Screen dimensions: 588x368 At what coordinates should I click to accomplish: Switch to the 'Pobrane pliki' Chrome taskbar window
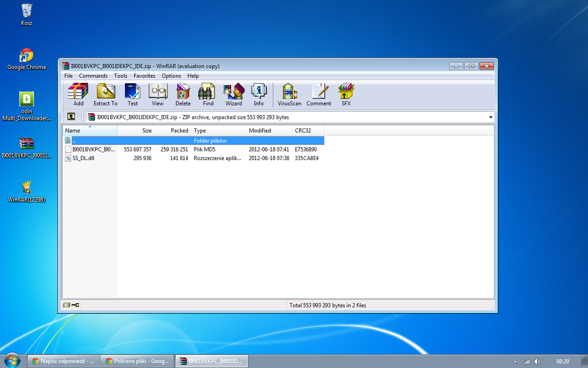click(x=138, y=361)
